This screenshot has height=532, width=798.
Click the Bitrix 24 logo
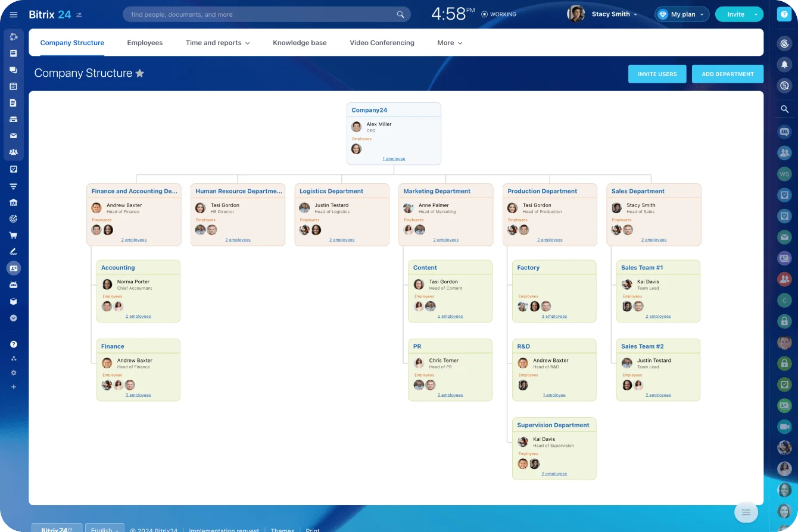point(50,14)
